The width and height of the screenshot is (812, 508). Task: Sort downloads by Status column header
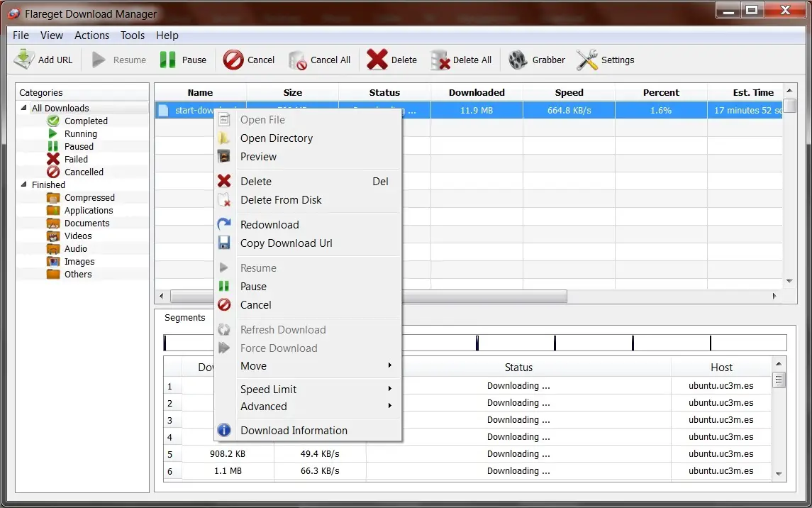coord(385,93)
